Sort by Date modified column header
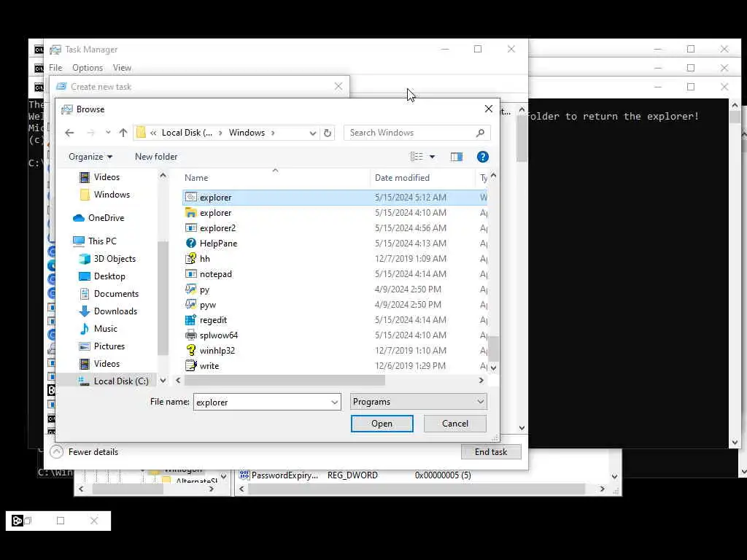Screen dimensions: 747x560 point(402,178)
